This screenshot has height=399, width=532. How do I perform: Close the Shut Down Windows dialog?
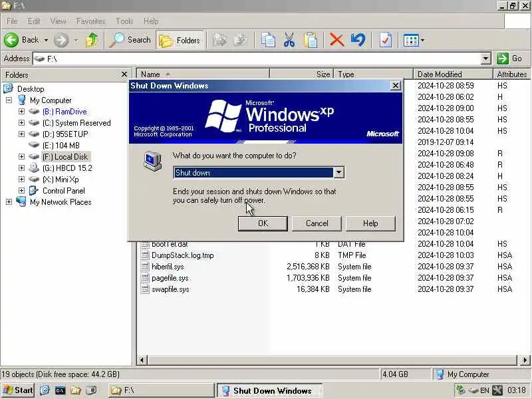(395, 86)
